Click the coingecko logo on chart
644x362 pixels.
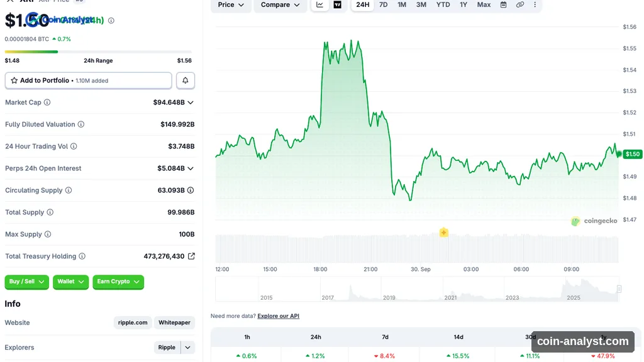coord(594,221)
